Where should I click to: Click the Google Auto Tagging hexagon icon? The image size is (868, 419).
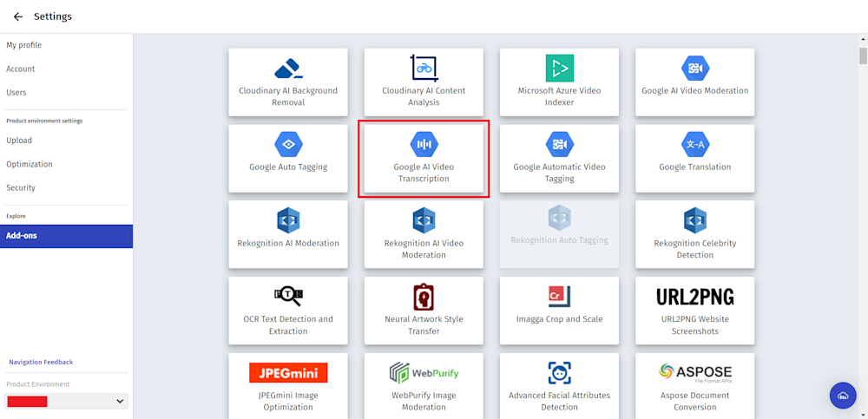pyautogui.click(x=288, y=145)
